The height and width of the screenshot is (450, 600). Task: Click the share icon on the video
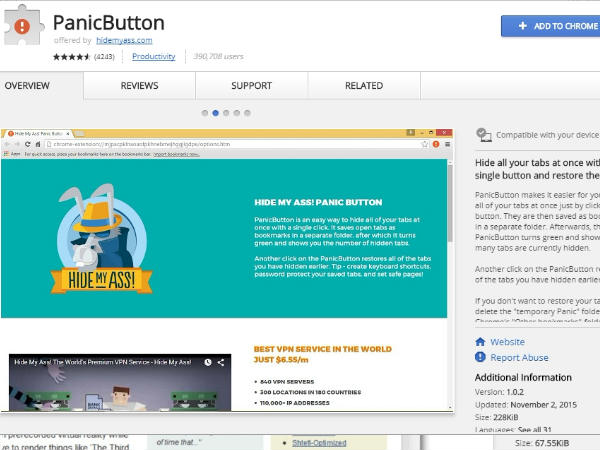tap(221, 362)
